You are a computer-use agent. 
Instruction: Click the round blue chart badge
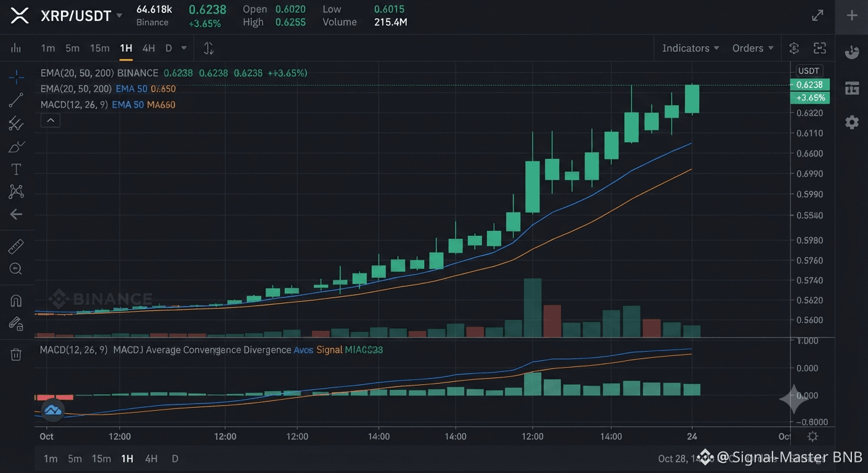52,410
